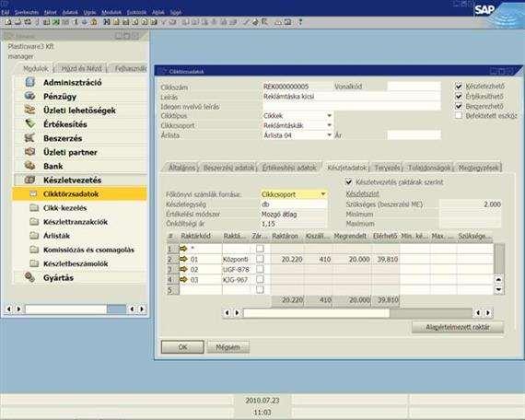Click the link arrow for warehouse 02
Screen dimensions: 525x420
click(183, 269)
